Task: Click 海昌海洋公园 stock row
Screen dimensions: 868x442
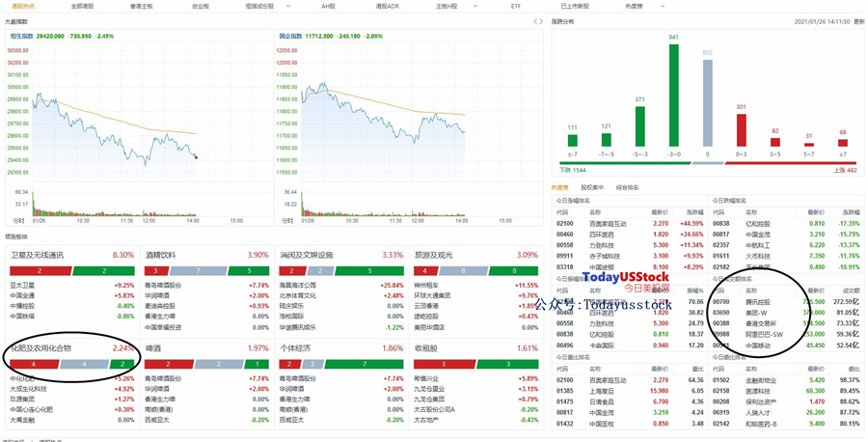Action: (x=341, y=286)
